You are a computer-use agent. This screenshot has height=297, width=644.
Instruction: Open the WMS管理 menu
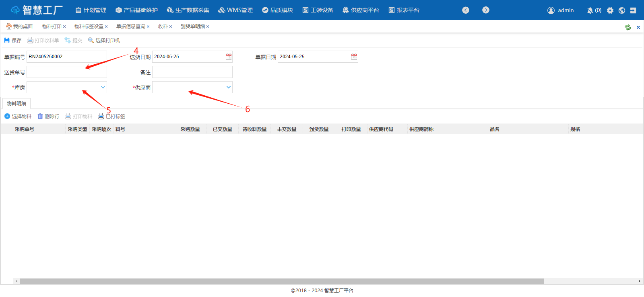pos(235,10)
